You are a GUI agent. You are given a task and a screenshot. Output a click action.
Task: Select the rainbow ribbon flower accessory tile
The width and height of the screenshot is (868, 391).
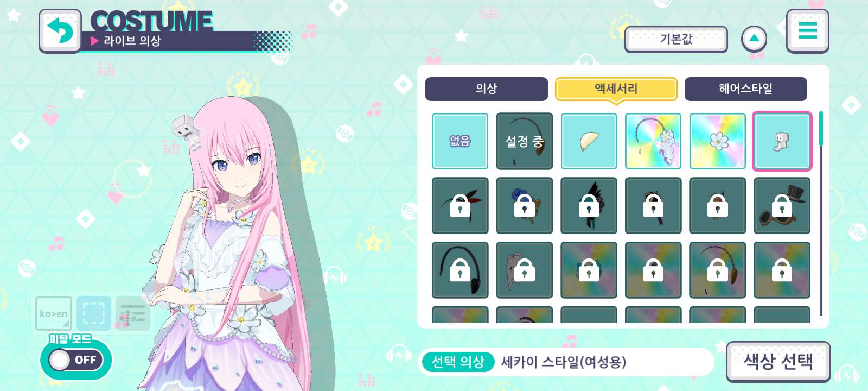pos(653,141)
